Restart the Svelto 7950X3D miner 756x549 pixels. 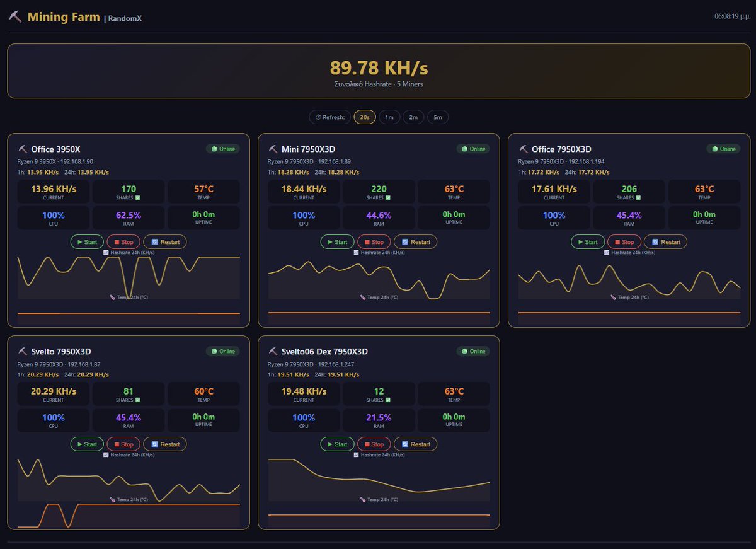point(165,444)
